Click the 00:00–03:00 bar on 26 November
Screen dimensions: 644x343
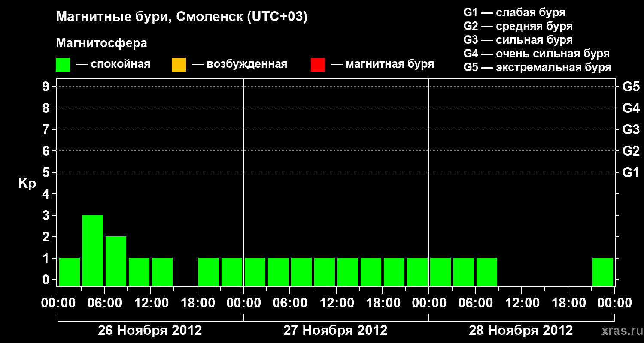coord(70,272)
